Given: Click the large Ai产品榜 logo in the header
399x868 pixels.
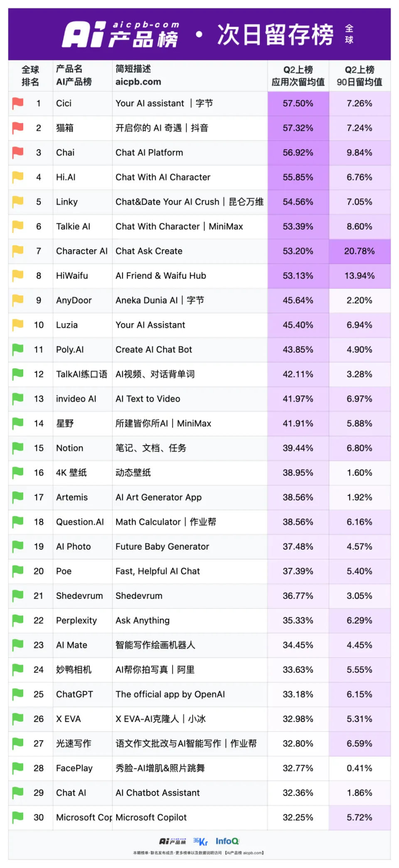Looking at the screenshot, I should tap(121, 35).
